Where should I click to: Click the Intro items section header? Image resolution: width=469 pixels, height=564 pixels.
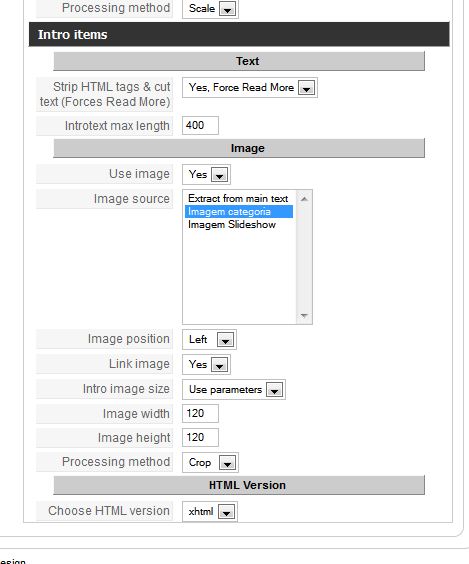(x=239, y=35)
